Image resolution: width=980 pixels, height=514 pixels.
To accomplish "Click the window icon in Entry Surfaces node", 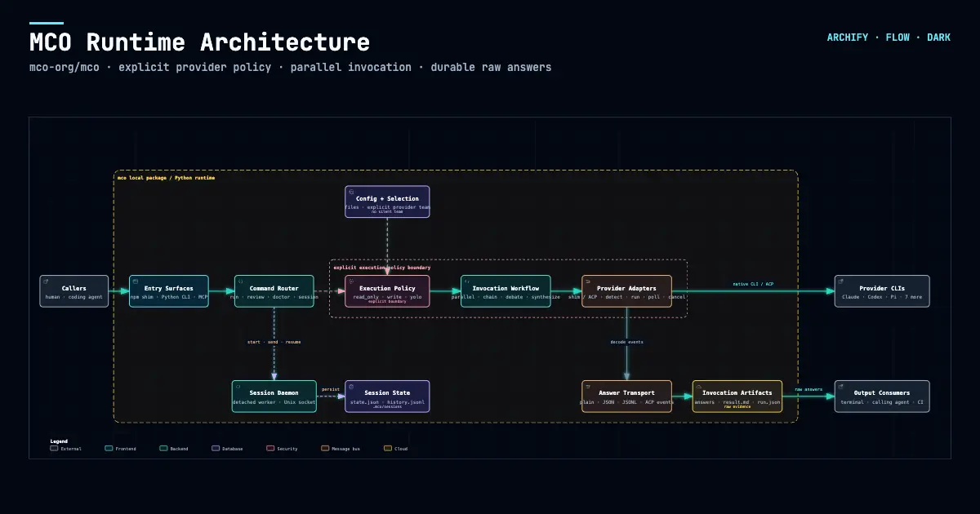I will coord(135,281).
